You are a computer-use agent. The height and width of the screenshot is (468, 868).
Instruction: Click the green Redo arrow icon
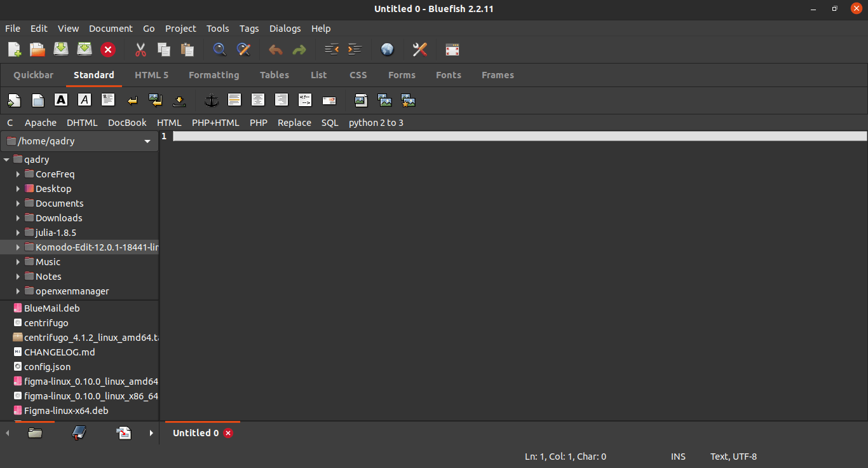click(299, 50)
